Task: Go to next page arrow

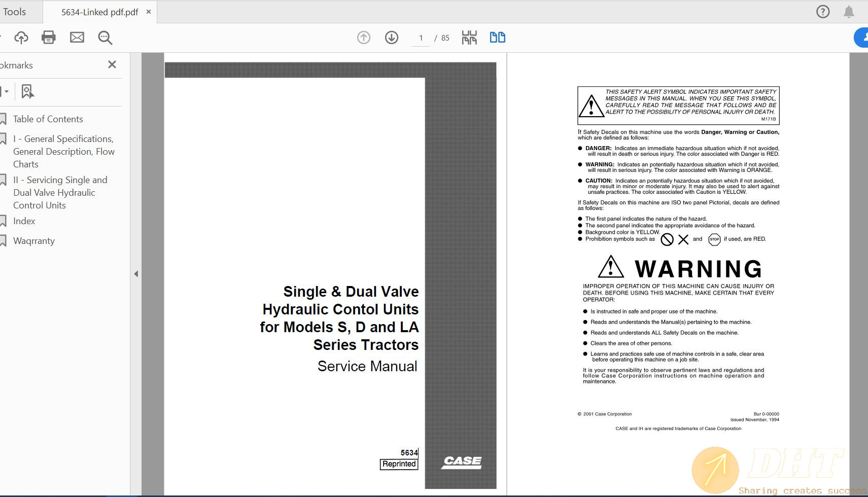Action: [x=392, y=38]
